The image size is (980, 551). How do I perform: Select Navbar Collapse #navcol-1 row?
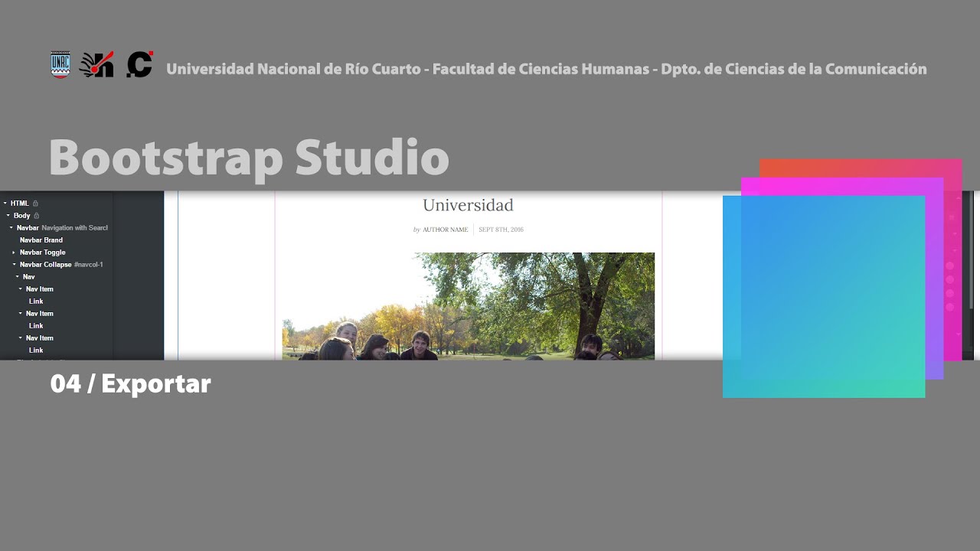57,265
